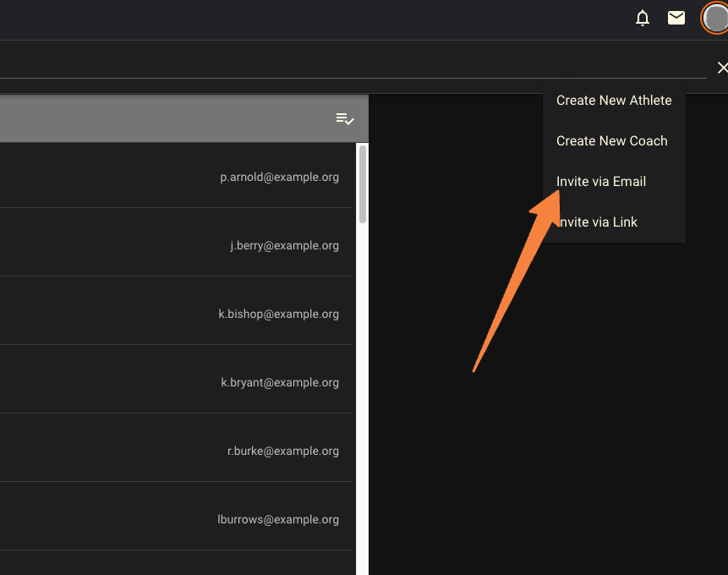Open the user profile avatar
Screen dimensions: 728x575
coord(715,18)
